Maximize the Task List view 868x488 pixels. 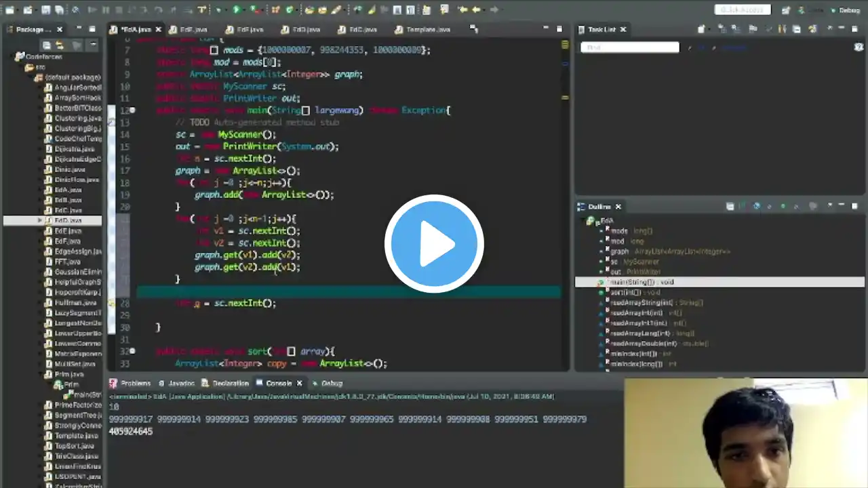tap(854, 29)
